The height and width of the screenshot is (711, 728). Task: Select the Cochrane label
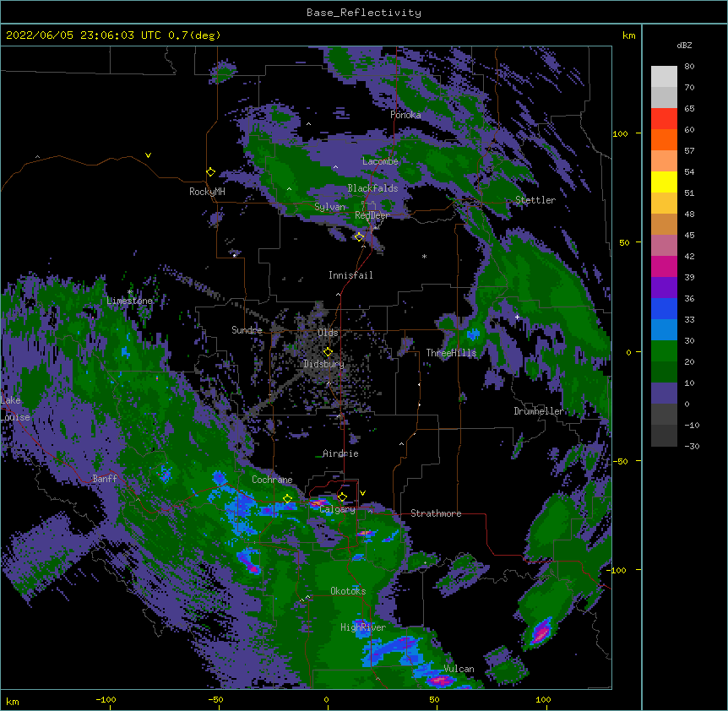[272, 480]
